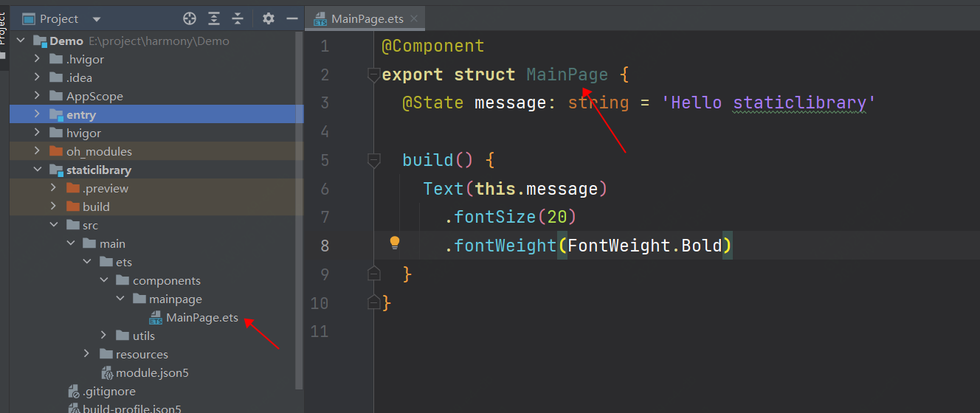Click the Expand All icon in Project toolbar
Image resolution: width=980 pixels, height=413 pixels.
(x=214, y=18)
